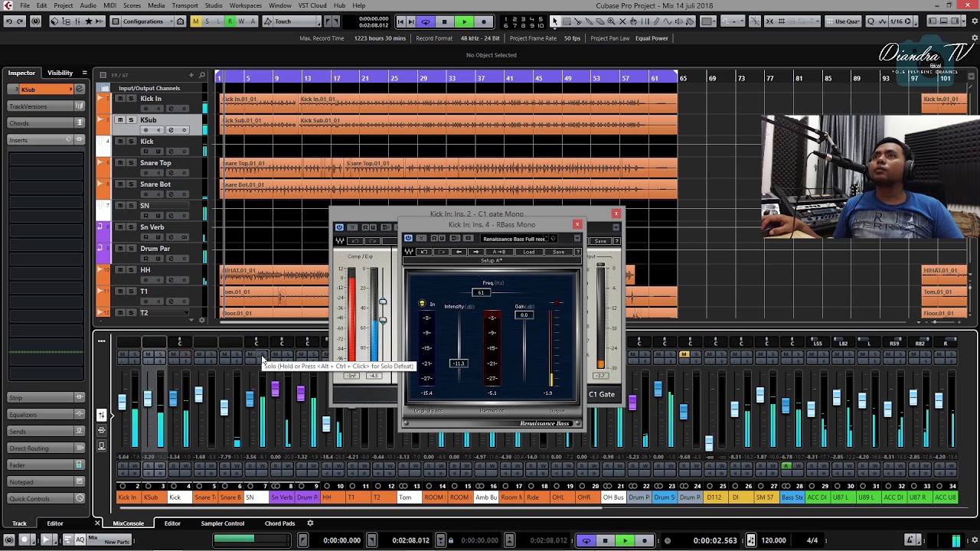The width and height of the screenshot is (980, 551).
Task: Select the Glue tool in toolbar
Action: click(x=590, y=21)
